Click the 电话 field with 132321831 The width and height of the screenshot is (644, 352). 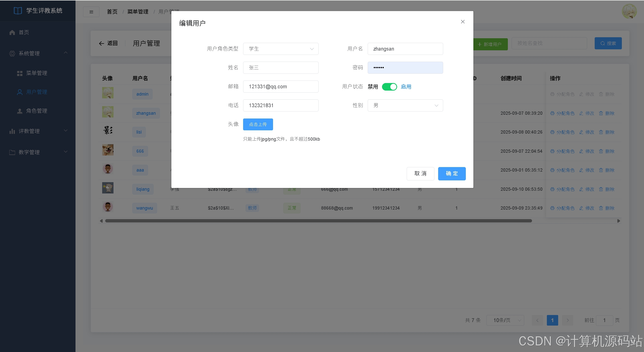(281, 105)
